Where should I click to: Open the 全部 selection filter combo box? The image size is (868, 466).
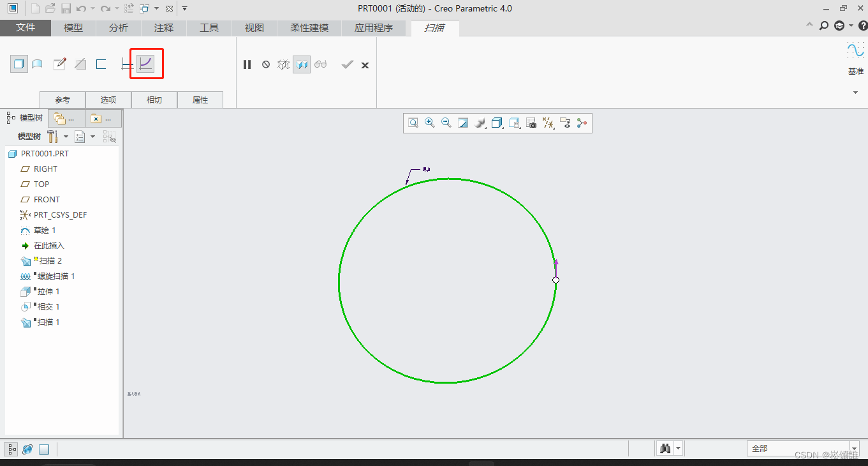pyautogui.click(x=802, y=449)
